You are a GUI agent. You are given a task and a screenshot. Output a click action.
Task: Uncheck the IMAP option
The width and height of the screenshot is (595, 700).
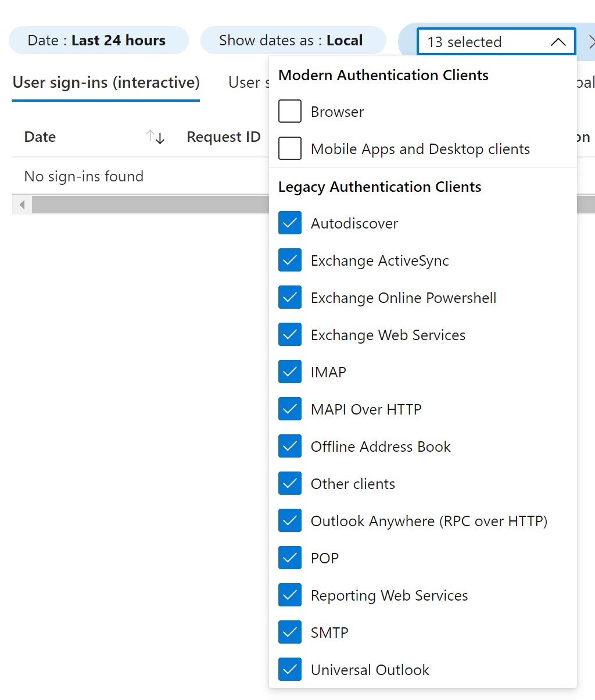(x=289, y=372)
